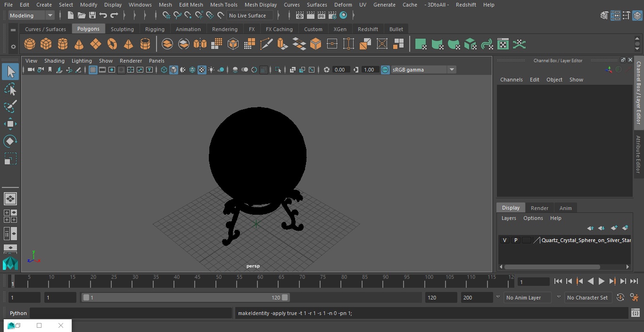
Task: Activate the Move tool
Action: pyautogui.click(x=10, y=124)
